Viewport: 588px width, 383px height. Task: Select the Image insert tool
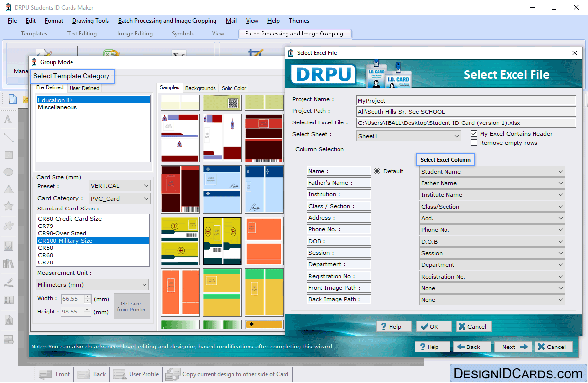pyautogui.click(x=8, y=245)
